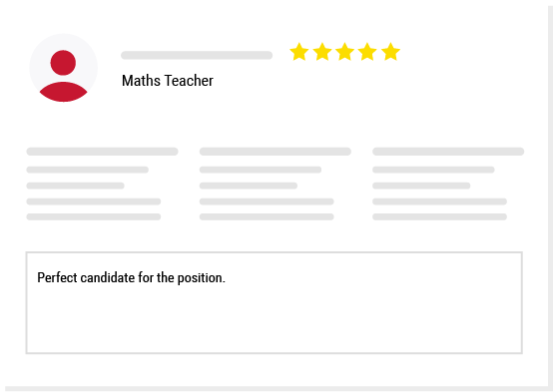
Task: Click empty area inside comment box below text
Action: point(275,321)
